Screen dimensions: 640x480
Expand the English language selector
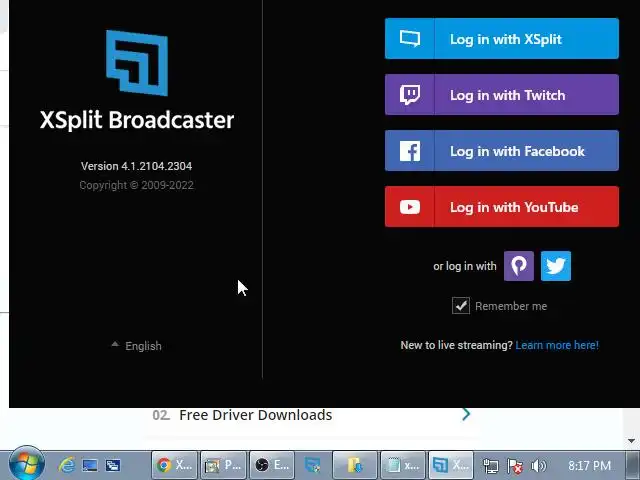coord(137,346)
